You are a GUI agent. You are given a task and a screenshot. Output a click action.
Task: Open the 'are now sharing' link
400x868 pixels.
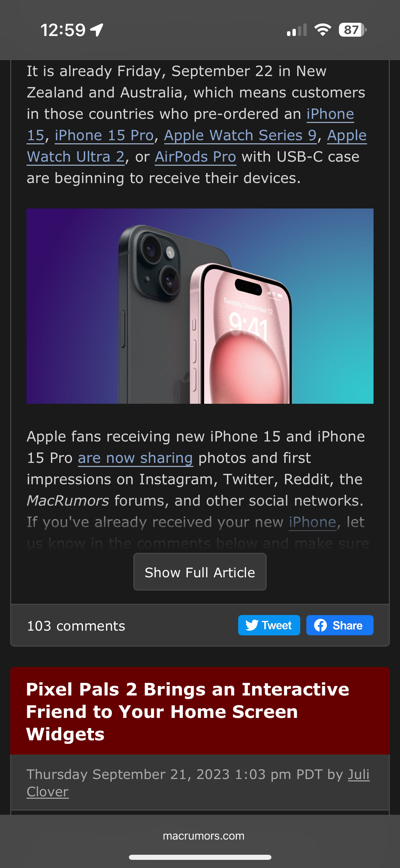(135, 458)
